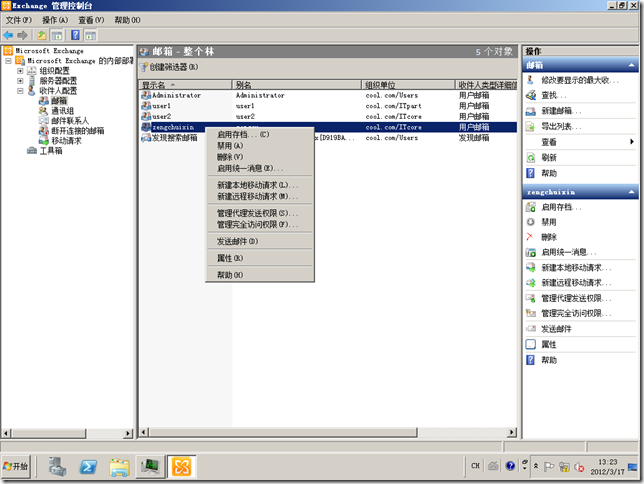Select the 通讯组 node in the tree

[x=61, y=112]
